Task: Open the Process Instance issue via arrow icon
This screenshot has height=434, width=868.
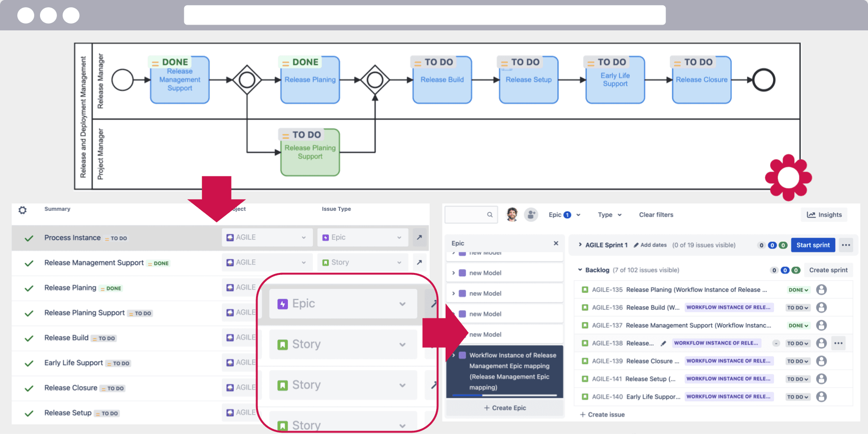Action: (x=420, y=237)
